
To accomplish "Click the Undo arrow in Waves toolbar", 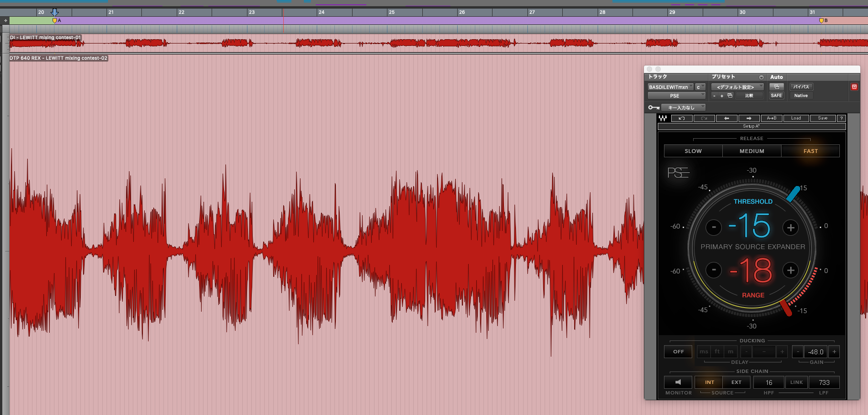I will click(x=682, y=118).
